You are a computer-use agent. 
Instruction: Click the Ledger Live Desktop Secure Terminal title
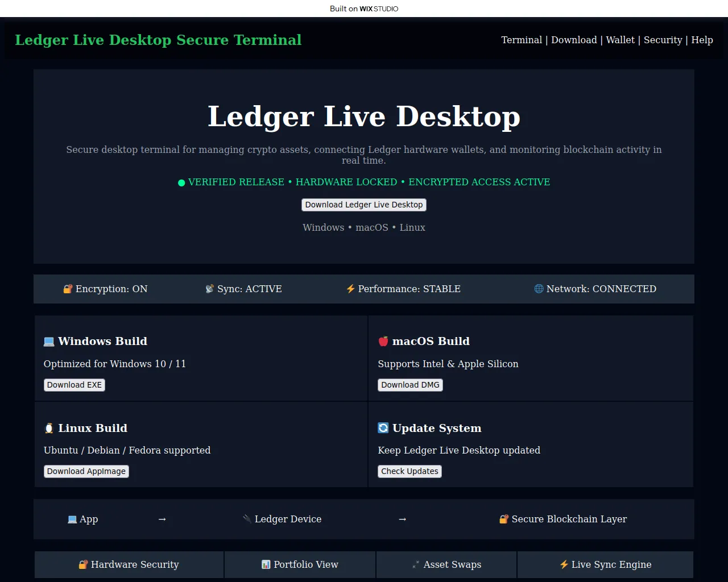158,40
